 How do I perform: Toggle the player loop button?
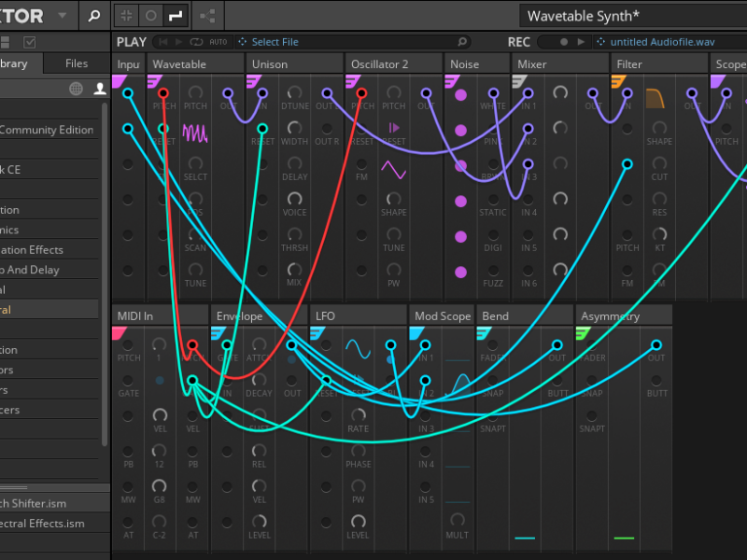(x=196, y=42)
